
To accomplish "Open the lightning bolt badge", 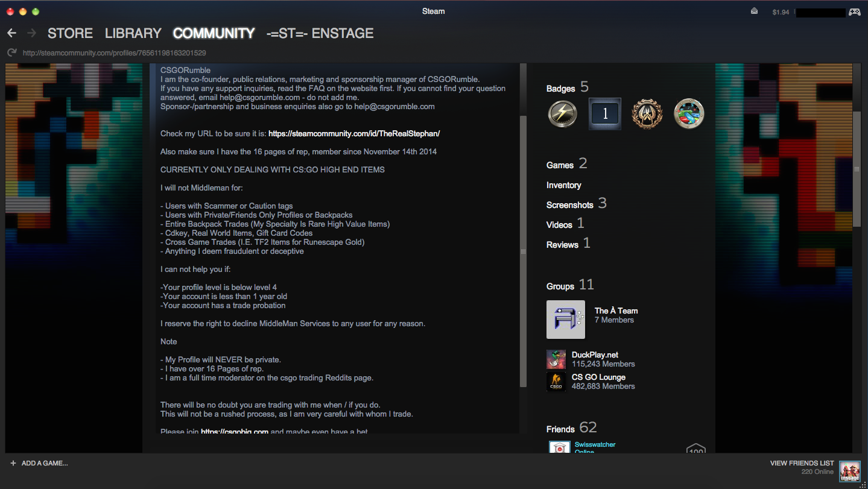I will pyautogui.click(x=562, y=114).
